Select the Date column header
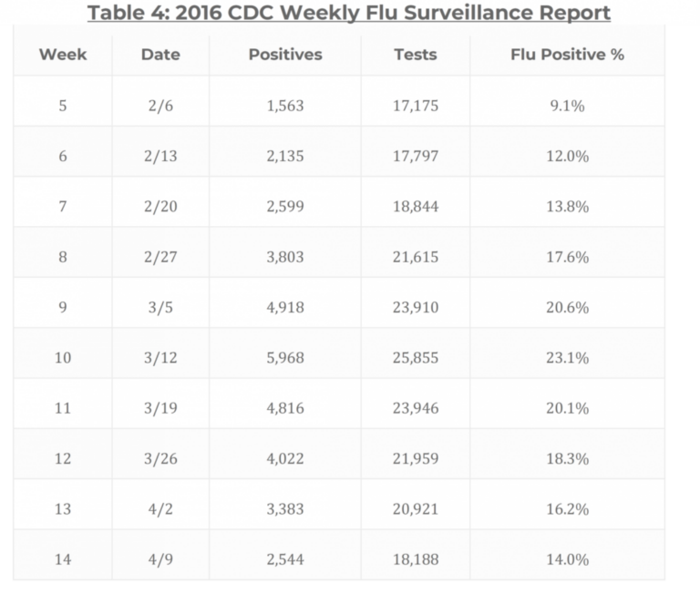 tap(160, 54)
